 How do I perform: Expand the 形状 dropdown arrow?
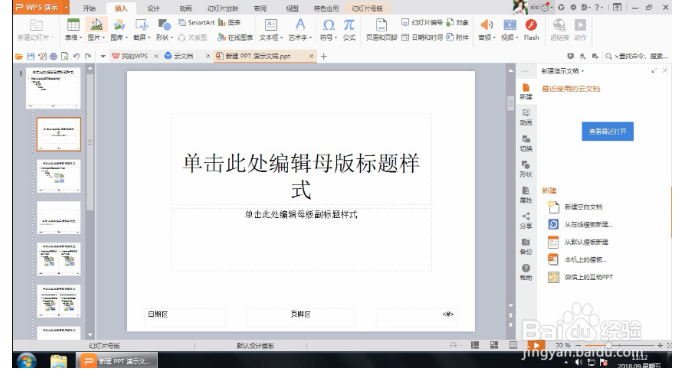172,38
